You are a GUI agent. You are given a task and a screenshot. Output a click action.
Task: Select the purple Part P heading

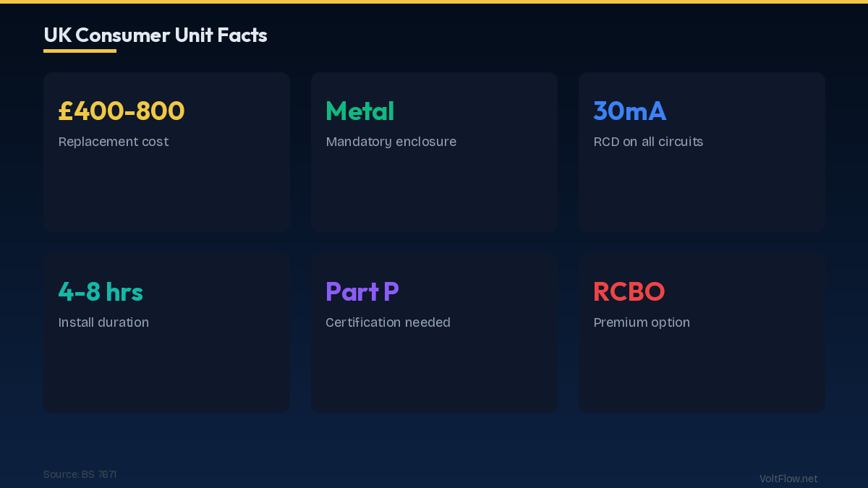coord(362,292)
